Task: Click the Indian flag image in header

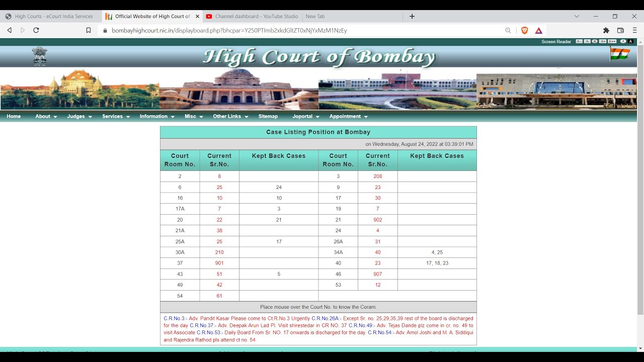Action: coord(620,54)
